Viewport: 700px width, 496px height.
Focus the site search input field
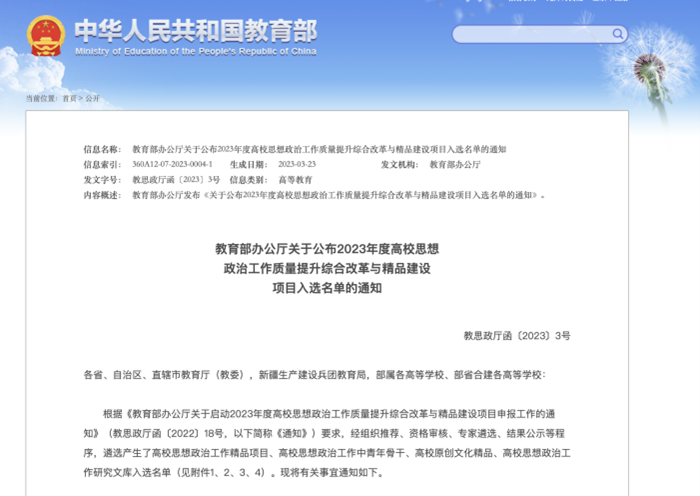tap(539, 34)
